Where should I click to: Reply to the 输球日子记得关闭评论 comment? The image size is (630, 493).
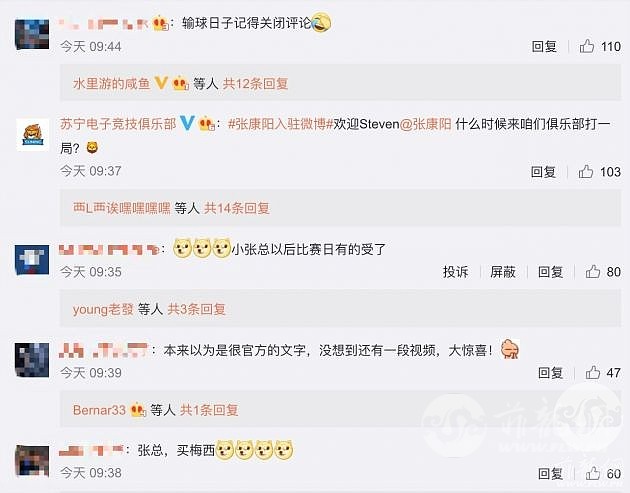544,47
